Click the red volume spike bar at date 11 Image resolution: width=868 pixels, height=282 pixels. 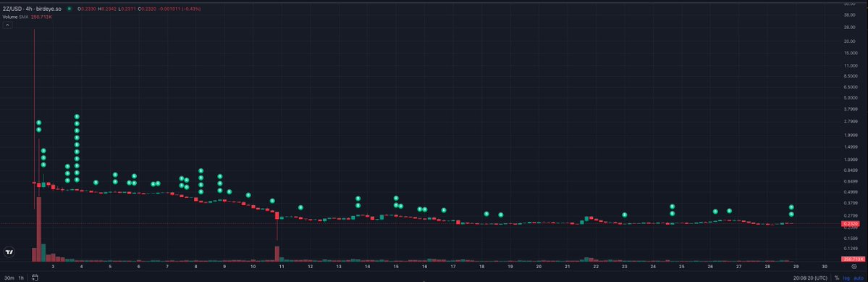point(277,253)
